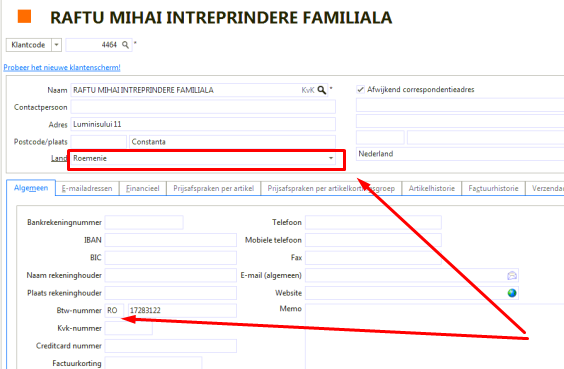
Task: Click the IBAN input field
Action: [170, 240]
